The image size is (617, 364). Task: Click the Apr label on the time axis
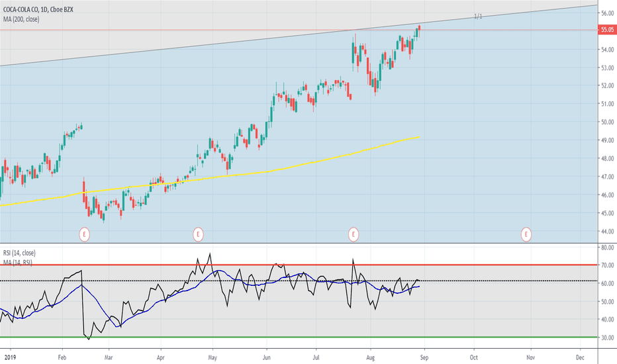[161, 357]
